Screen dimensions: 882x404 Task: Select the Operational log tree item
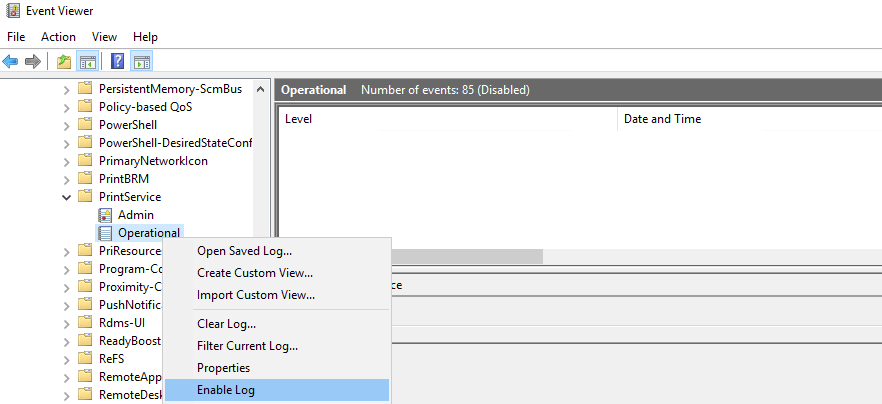148,233
